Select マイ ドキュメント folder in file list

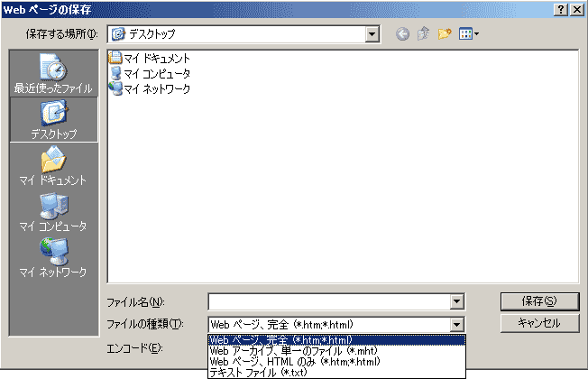(x=150, y=59)
